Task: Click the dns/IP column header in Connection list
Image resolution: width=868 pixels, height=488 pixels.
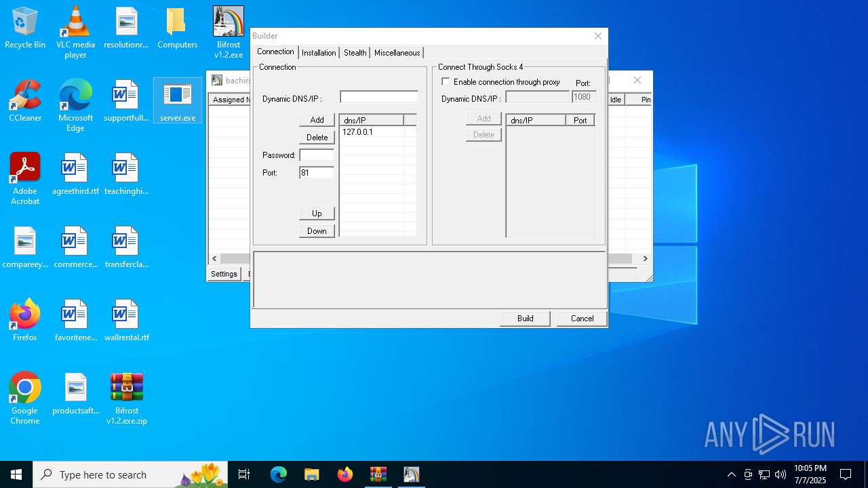Action: [x=372, y=120]
